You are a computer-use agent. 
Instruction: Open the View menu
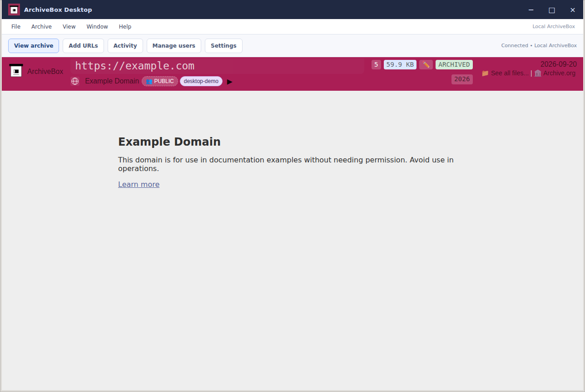(69, 27)
